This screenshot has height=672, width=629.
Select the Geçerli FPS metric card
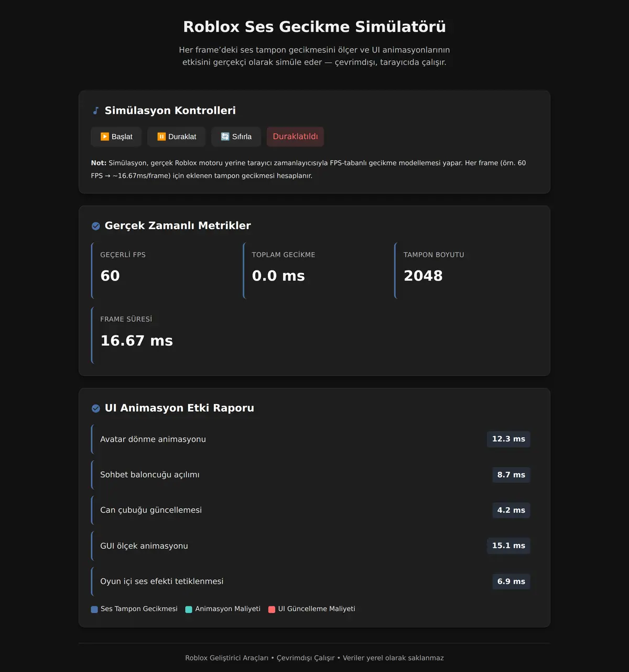[x=162, y=270]
